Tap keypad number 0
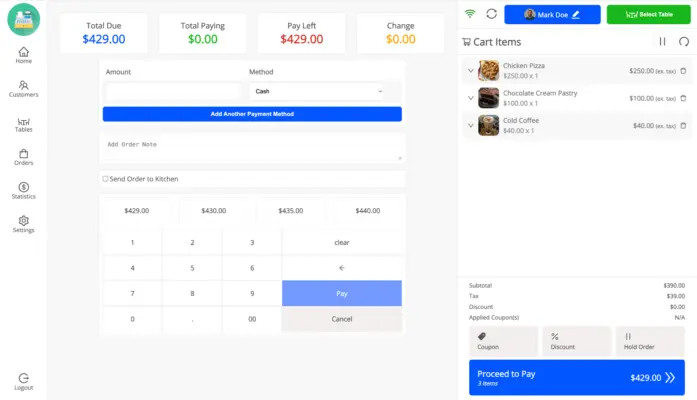 (132, 319)
